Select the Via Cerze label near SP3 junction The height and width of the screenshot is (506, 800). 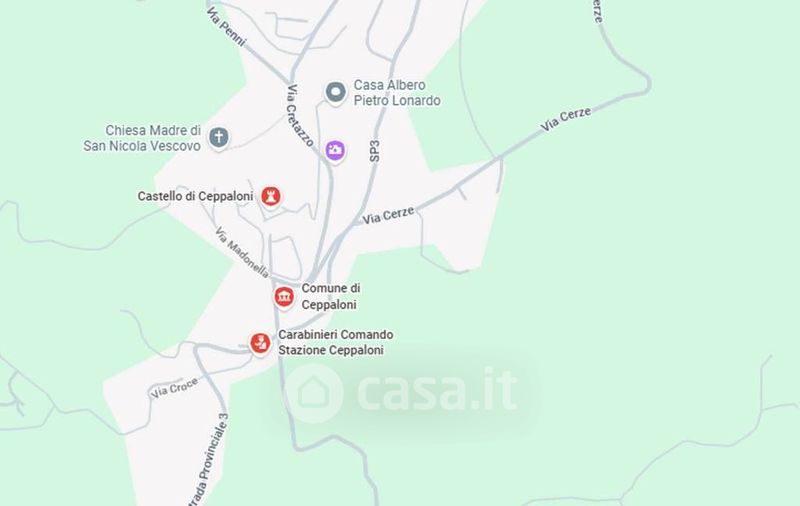tap(388, 215)
